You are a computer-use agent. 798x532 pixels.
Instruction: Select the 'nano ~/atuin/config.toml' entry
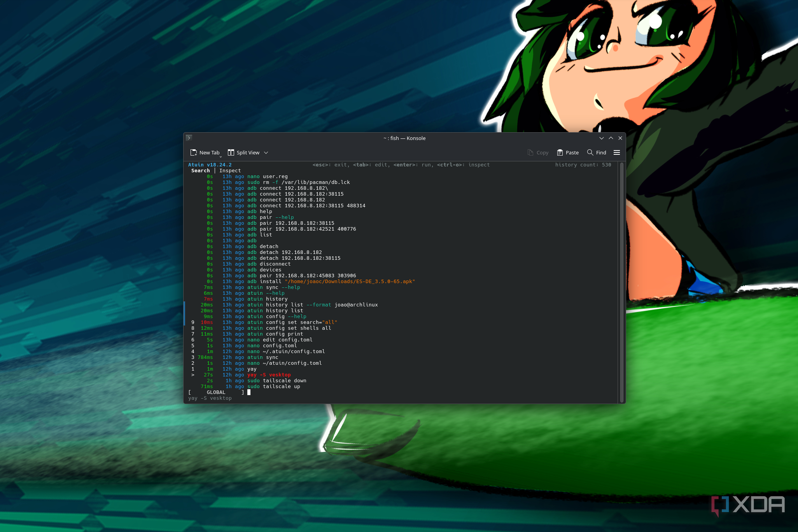(284, 363)
